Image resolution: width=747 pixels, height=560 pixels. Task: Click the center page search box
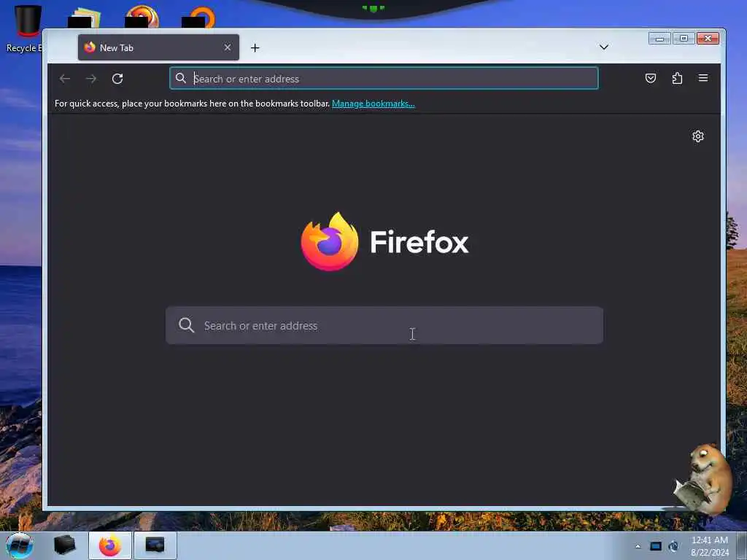(384, 325)
